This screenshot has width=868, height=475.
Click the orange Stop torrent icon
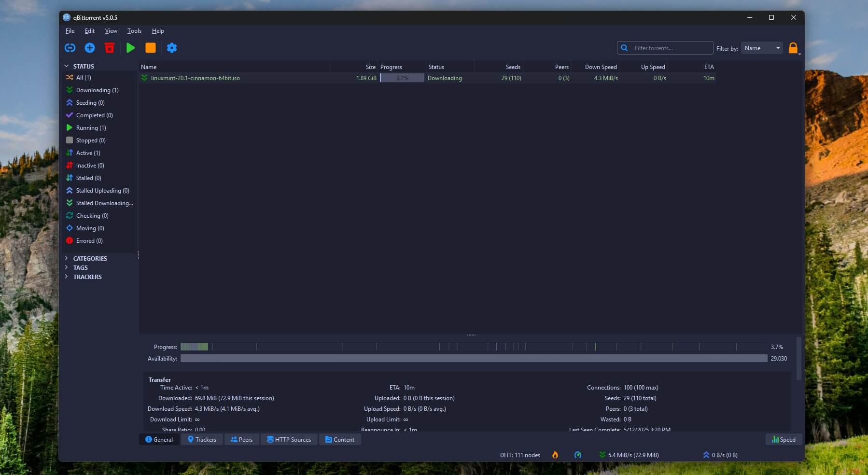[x=151, y=48]
